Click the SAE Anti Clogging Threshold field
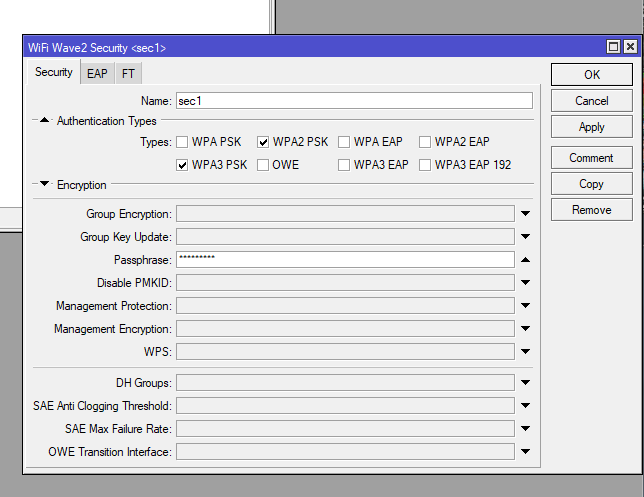The image size is (644, 497). [x=345, y=405]
